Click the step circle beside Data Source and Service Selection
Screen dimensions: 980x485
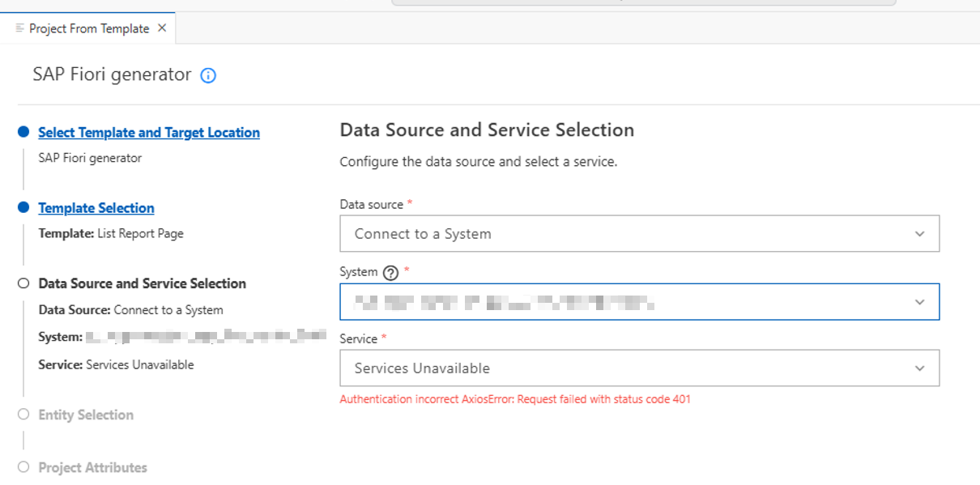(23, 283)
